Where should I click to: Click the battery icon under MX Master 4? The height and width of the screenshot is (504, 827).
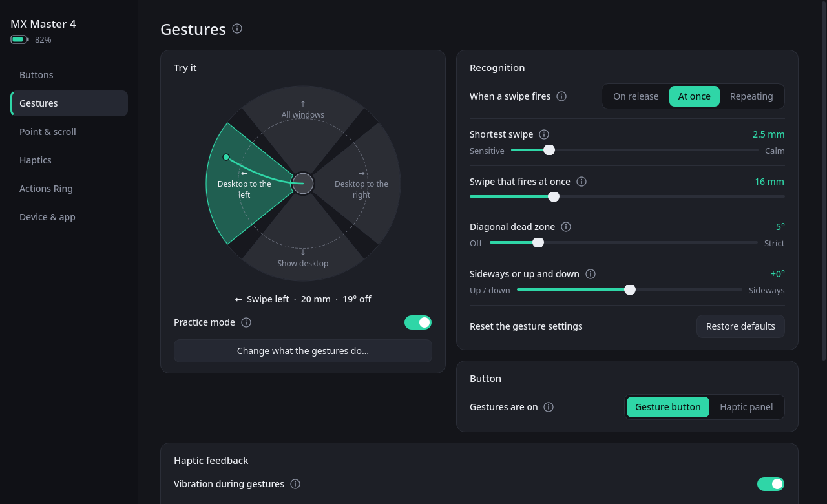(x=19, y=39)
